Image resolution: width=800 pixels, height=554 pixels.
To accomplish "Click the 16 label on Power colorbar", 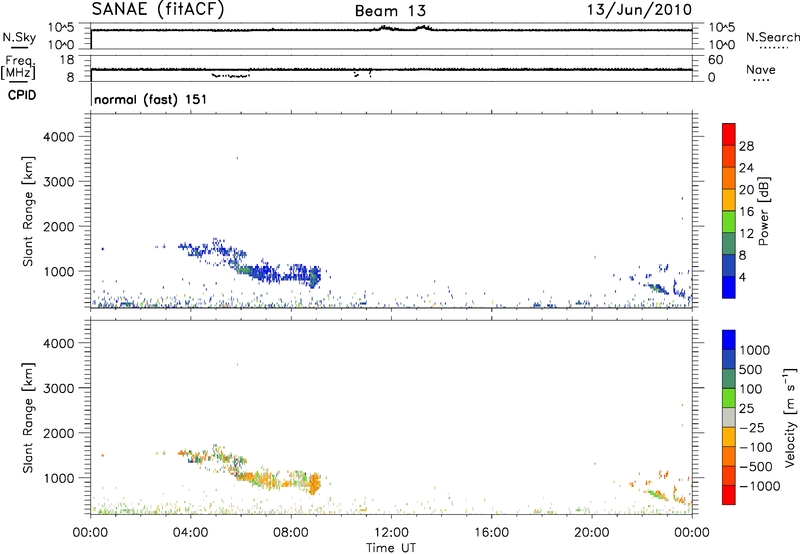I will coord(746,212).
